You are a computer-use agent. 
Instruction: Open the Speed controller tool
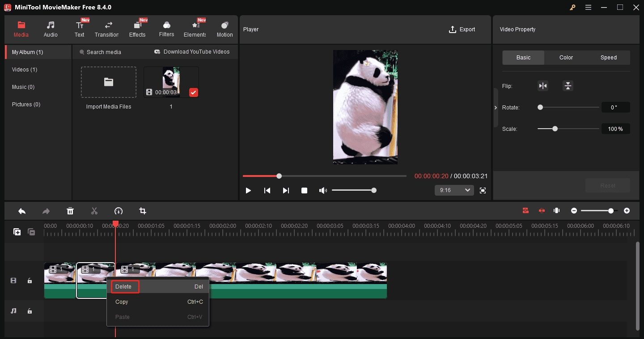119,211
